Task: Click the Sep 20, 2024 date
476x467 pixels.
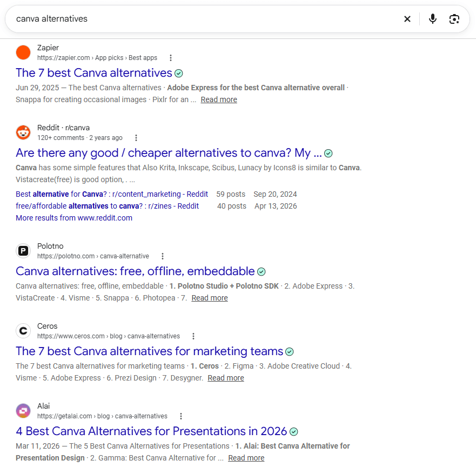Action: coord(276,194)
